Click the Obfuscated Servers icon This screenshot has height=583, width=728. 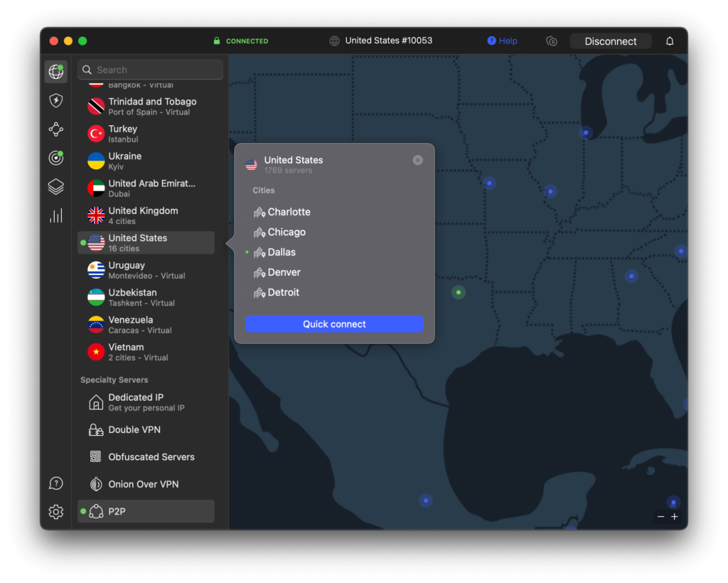click(x=96, y=456)
